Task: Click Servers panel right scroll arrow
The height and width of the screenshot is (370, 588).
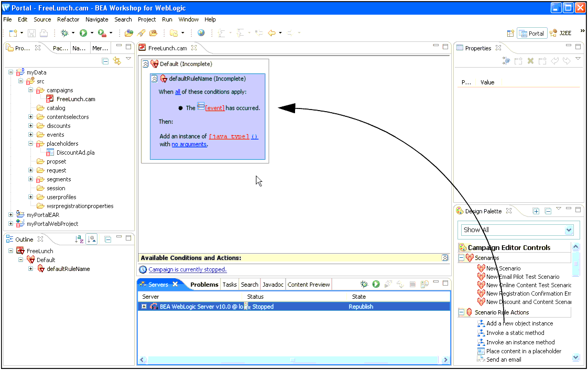Action: (x=445, y=360)
